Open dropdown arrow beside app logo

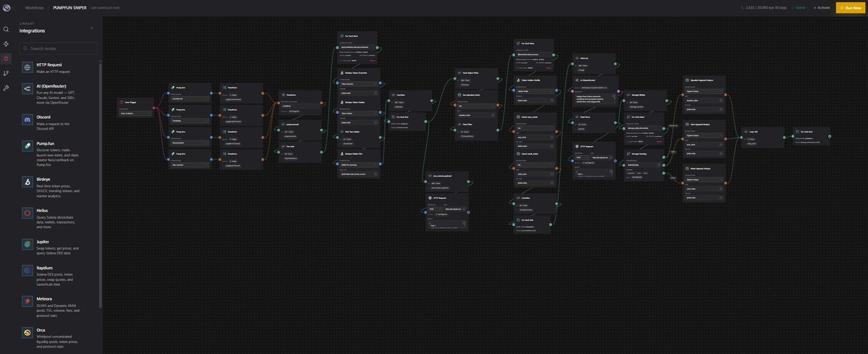(14, 7)
